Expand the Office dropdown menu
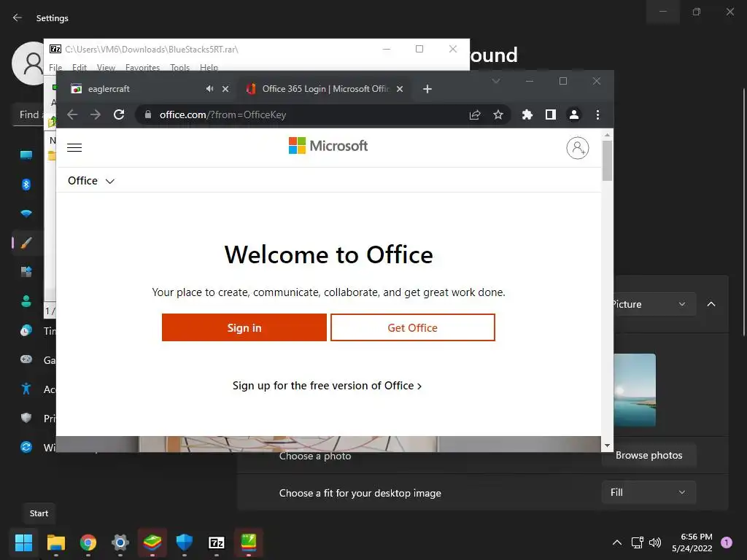 [91, 181]
